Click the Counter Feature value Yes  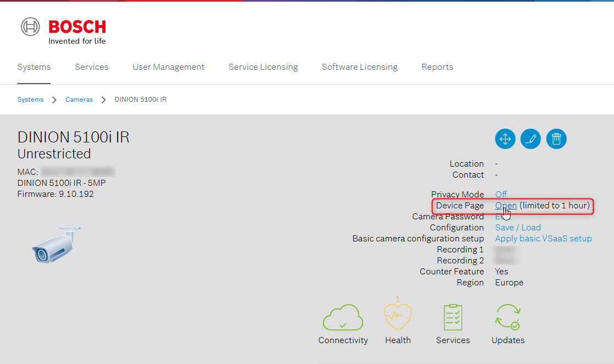click(501, 272)
